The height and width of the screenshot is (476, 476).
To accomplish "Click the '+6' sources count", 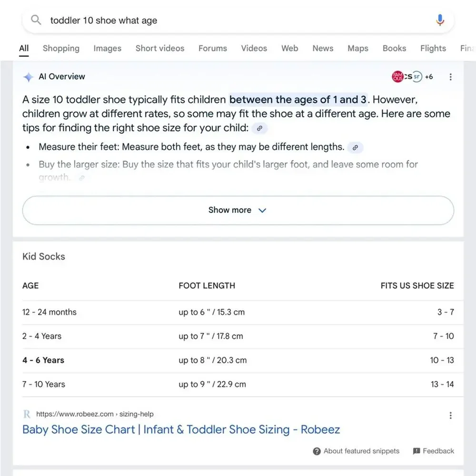I will [429, 77].
